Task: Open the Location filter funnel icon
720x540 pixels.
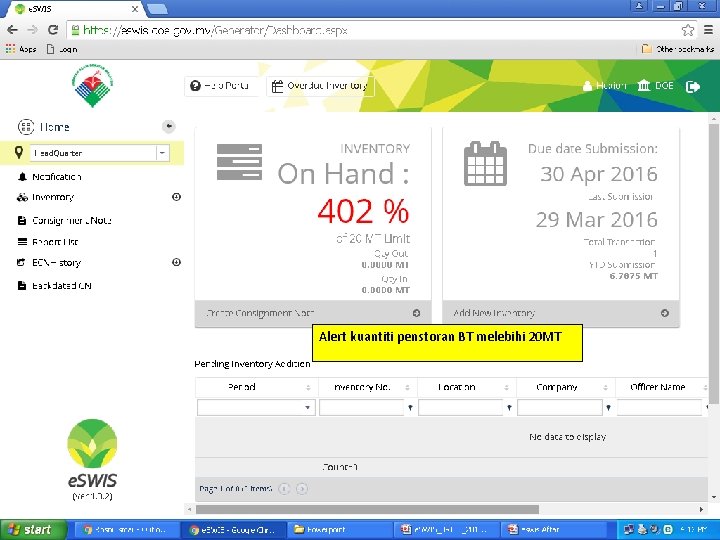Action: (509, 407)
